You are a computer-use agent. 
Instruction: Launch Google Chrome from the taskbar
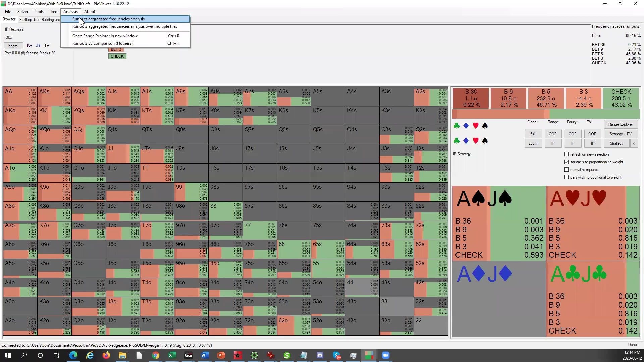(x=156, y=355)
